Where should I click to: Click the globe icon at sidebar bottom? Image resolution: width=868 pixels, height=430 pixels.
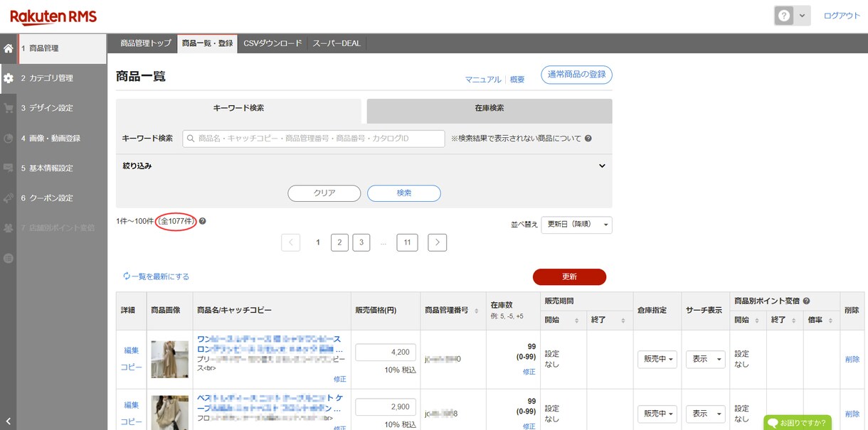click(x=9, y=259)
